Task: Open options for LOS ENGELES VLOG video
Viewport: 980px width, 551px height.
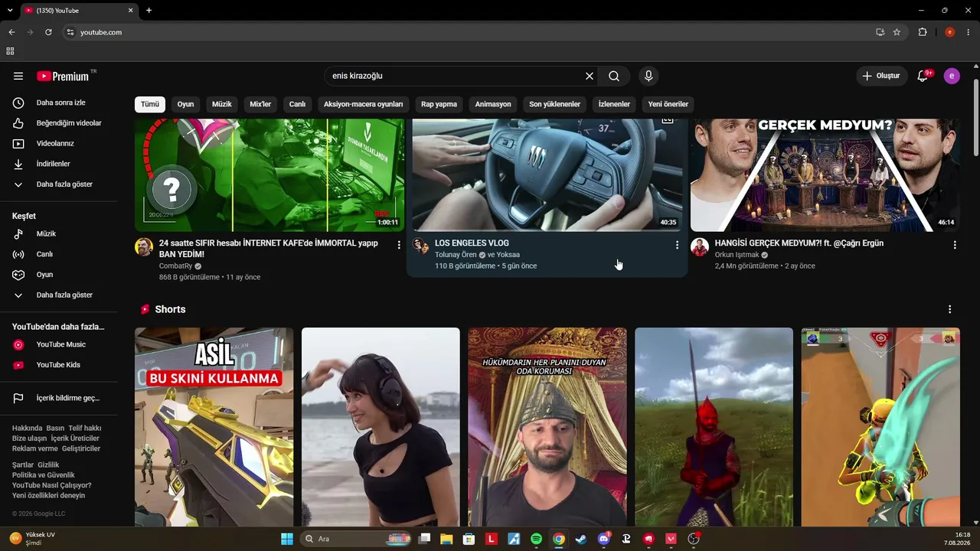Action: pos(677,245)
